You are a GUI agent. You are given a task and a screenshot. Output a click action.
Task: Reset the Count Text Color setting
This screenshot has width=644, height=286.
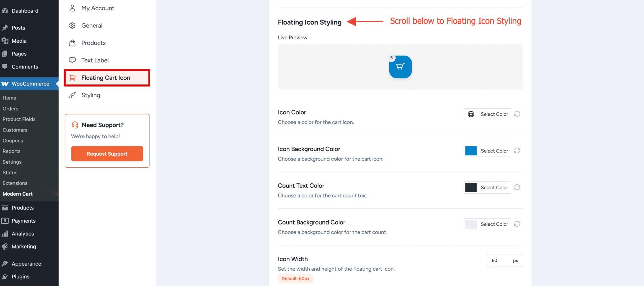(x=517, y=187)
